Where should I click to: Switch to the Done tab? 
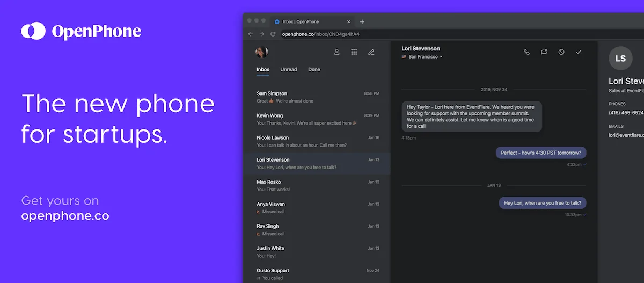314,70
